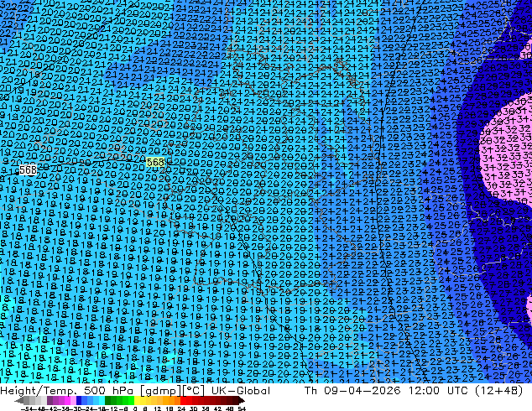532x411 pixels.
Task: Pick the bright red swatch in the legend
Action: [183, 401]
